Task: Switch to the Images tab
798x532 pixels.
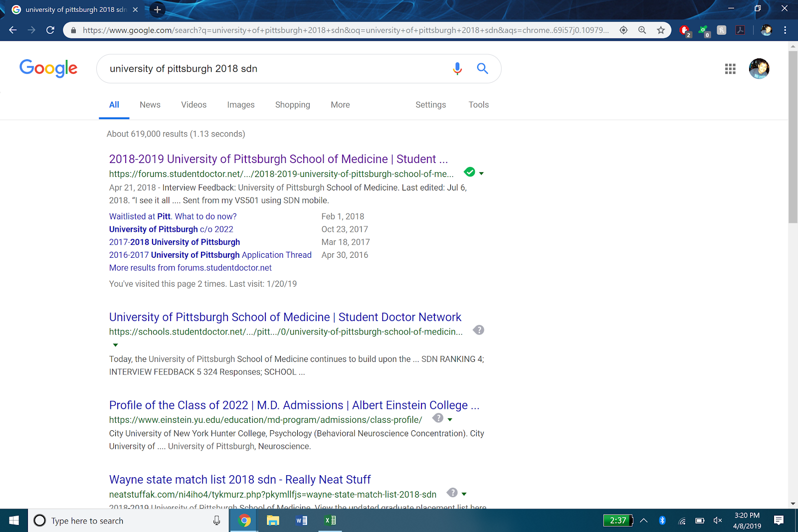Action: (x=241, y=105)
